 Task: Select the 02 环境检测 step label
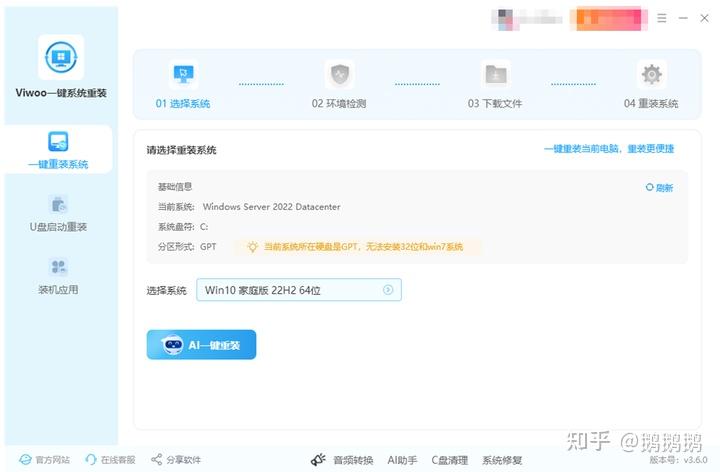(x=339, y=104)
